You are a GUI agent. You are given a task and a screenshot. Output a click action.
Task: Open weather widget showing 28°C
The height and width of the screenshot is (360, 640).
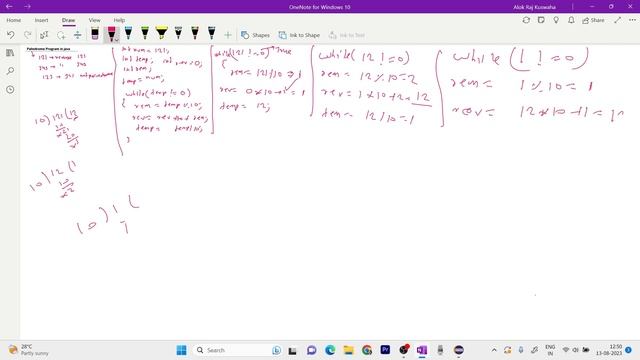29,350
